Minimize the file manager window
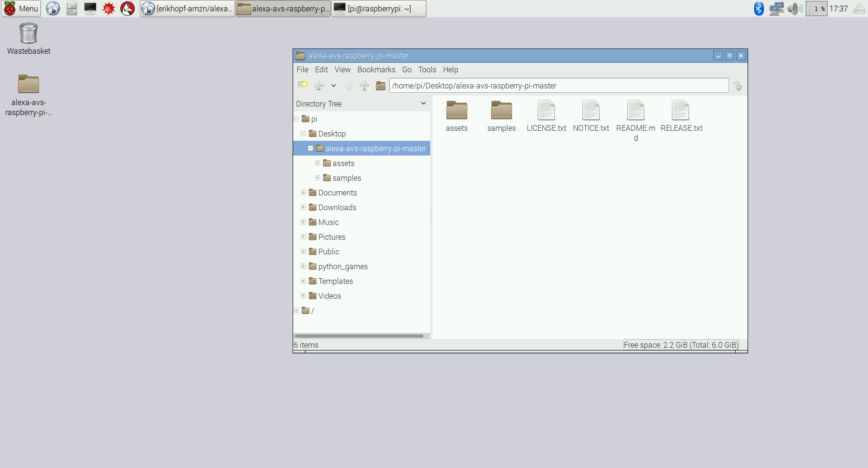The height and width of the screenshot is (468, 868). coord(718,56)
